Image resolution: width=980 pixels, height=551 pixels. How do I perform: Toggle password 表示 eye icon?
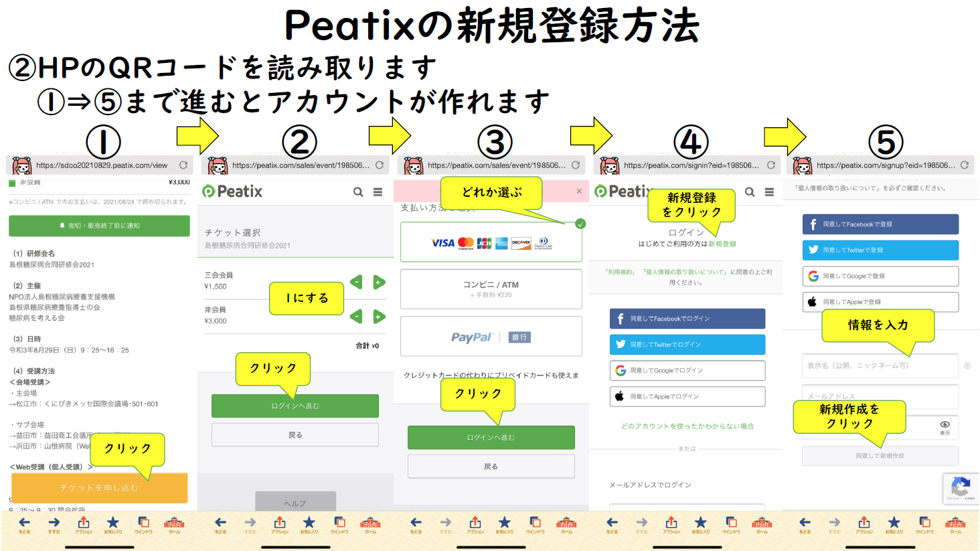tap(945, 427)
